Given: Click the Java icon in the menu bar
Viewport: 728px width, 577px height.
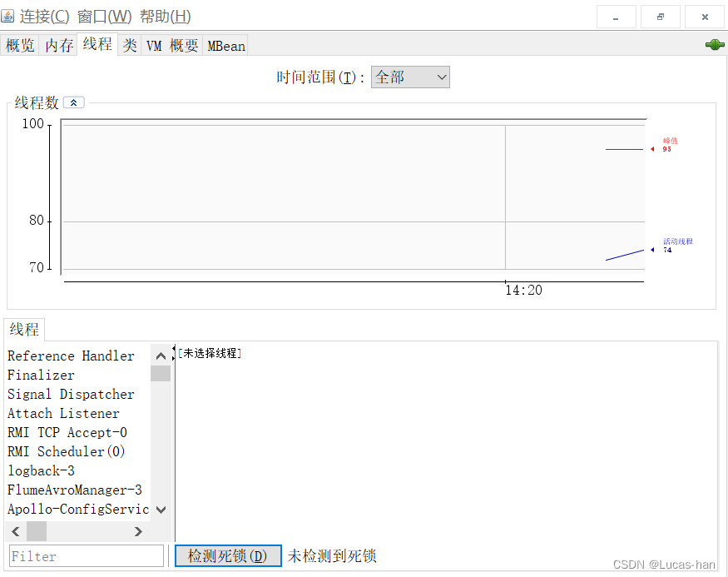Looking at the screenshot, I should tap(7, 17).
